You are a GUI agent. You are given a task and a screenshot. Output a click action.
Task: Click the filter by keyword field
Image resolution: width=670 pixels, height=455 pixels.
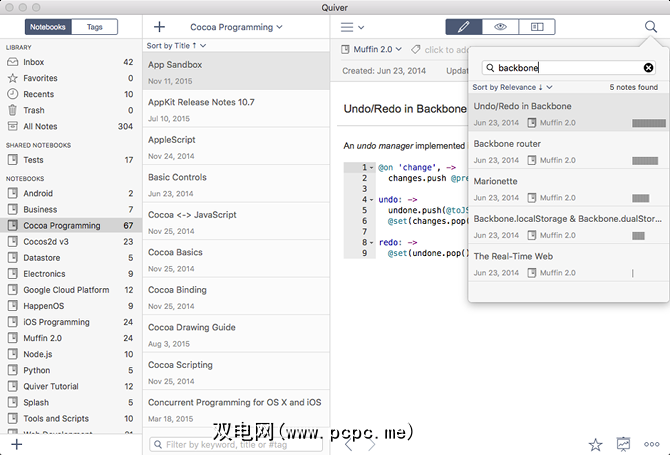tap(236, 444)
